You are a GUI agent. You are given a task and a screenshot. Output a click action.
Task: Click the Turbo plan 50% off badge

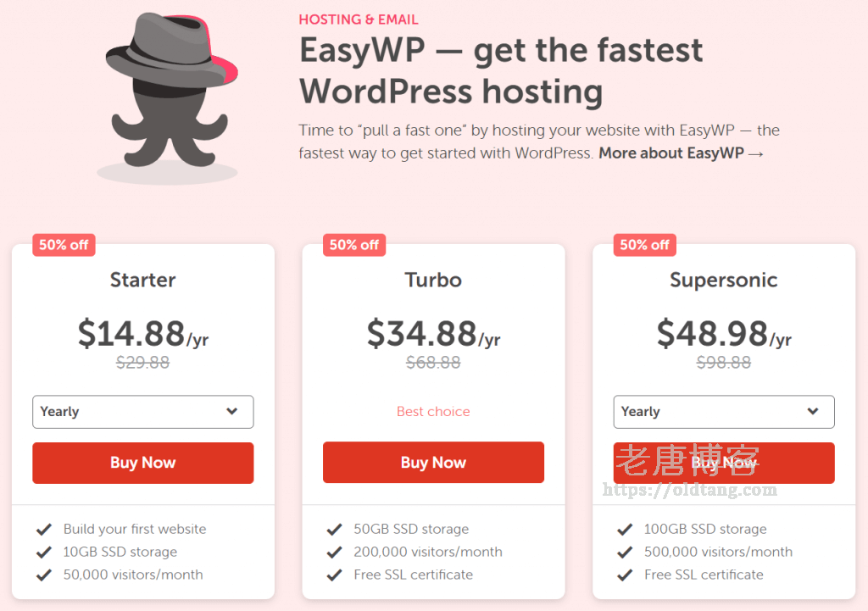[354, 245]
